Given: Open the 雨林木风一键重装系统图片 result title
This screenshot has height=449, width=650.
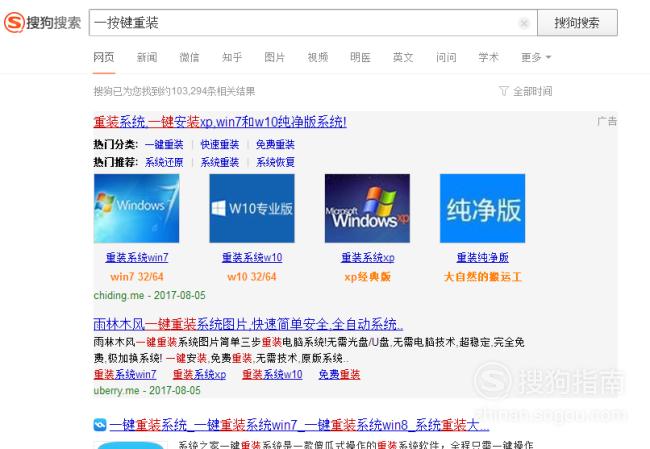Looking at the screenshot, I should pos(248,324).
